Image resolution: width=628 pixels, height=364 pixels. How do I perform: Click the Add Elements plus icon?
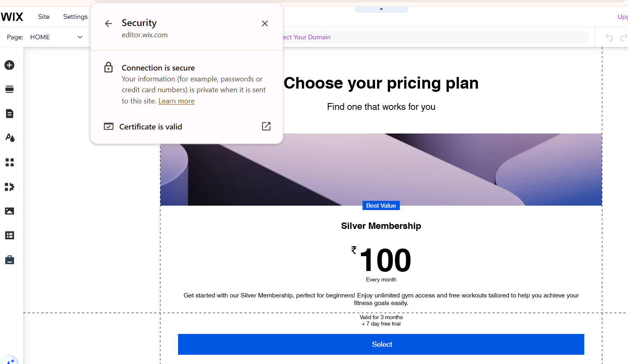coord(10,65)
